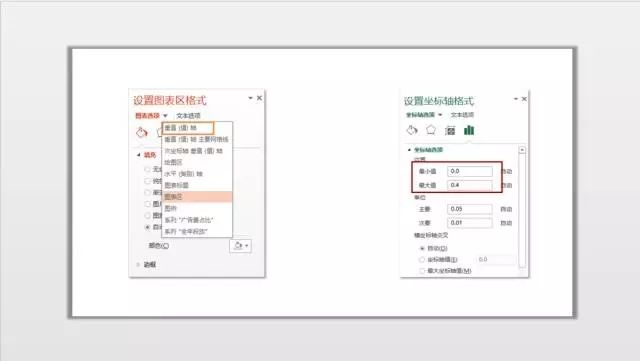Choose 水平(类别)轴 from the element list

tap(197, 174)
